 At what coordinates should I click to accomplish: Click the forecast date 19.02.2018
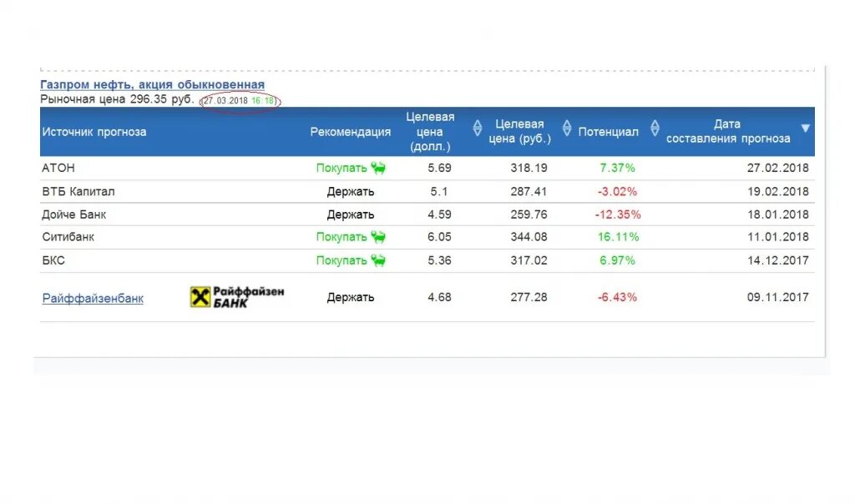(x=777, y=192)
